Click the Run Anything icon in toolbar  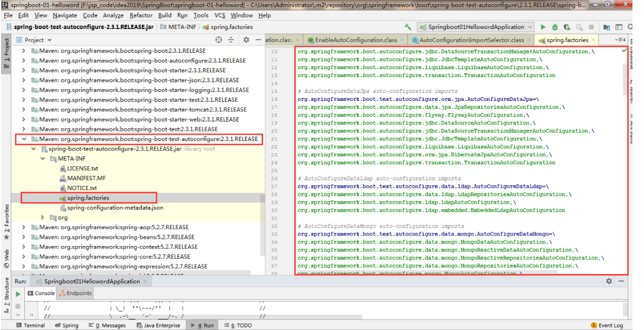coord(619,27)
